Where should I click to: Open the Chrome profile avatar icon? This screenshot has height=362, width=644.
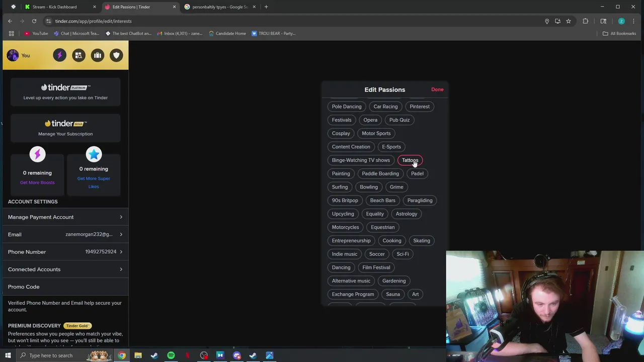click(621, 21)
